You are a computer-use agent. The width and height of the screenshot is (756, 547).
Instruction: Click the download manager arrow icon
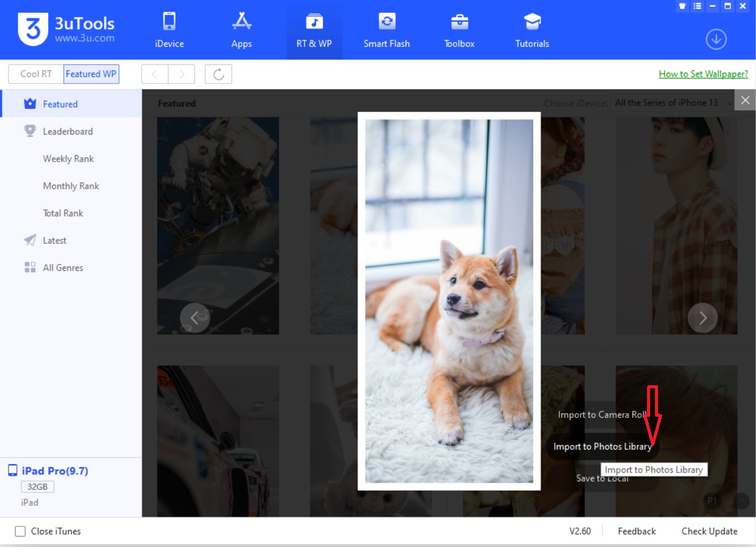(x=716, y=40)
